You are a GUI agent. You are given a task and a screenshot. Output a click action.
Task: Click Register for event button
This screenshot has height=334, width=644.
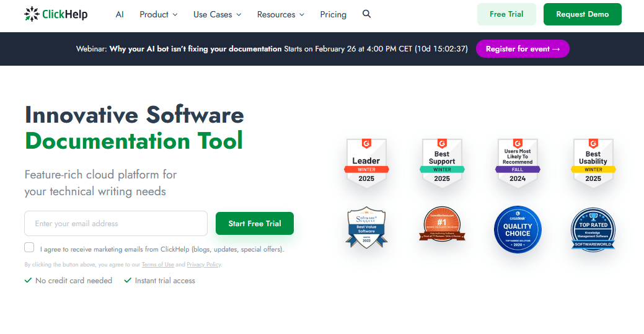(x=523, y=49)
